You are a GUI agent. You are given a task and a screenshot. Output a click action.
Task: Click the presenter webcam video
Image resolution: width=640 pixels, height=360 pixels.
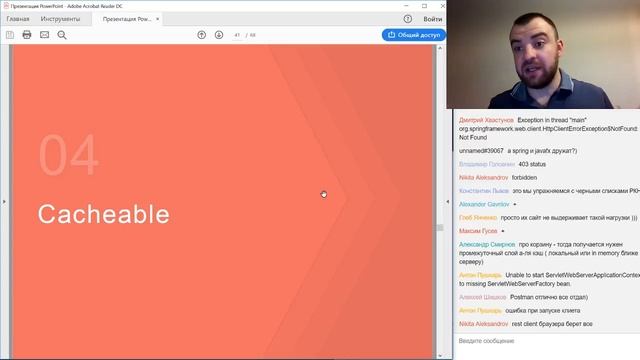(x=543, y=54)
